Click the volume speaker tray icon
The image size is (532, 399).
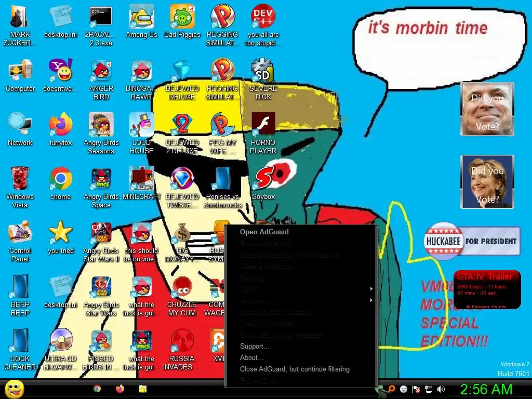441,389
